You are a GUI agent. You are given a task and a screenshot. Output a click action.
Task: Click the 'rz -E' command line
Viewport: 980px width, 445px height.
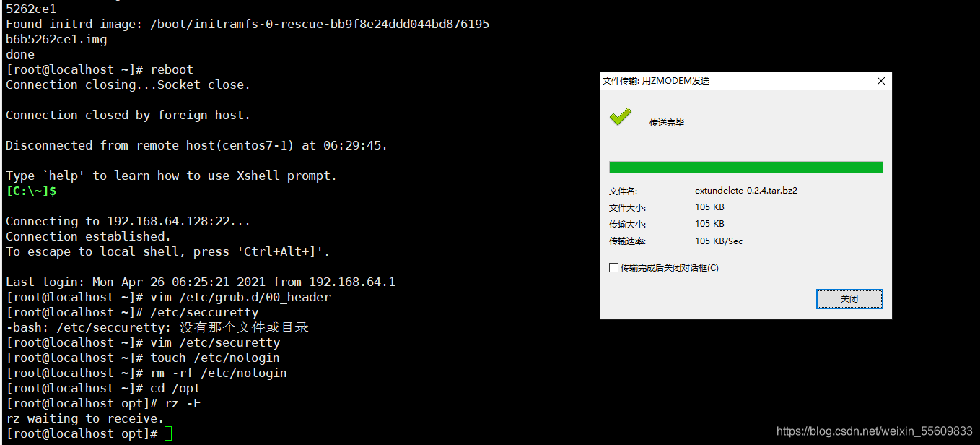[x=103, y=403]
